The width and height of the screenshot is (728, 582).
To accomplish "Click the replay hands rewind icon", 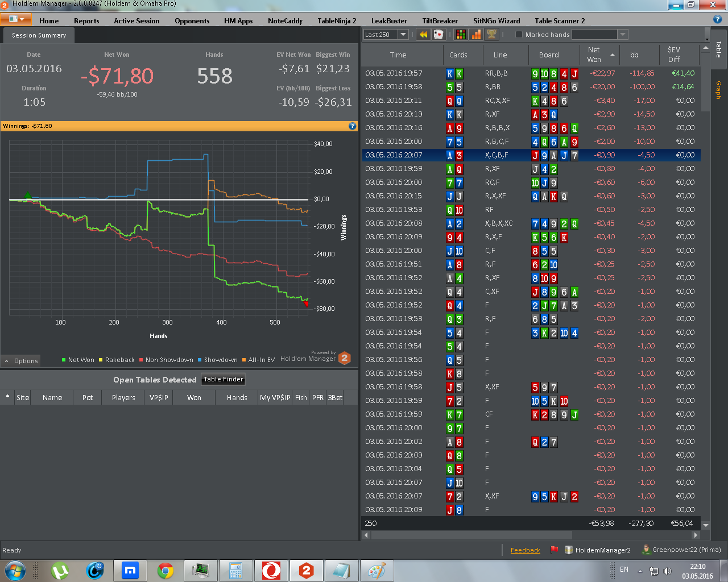I will pos(423,35).
